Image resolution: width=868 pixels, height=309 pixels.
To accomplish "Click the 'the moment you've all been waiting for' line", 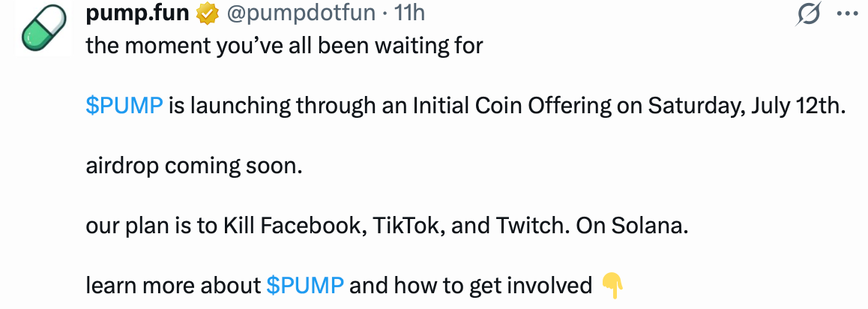I will tap(285, 46).
